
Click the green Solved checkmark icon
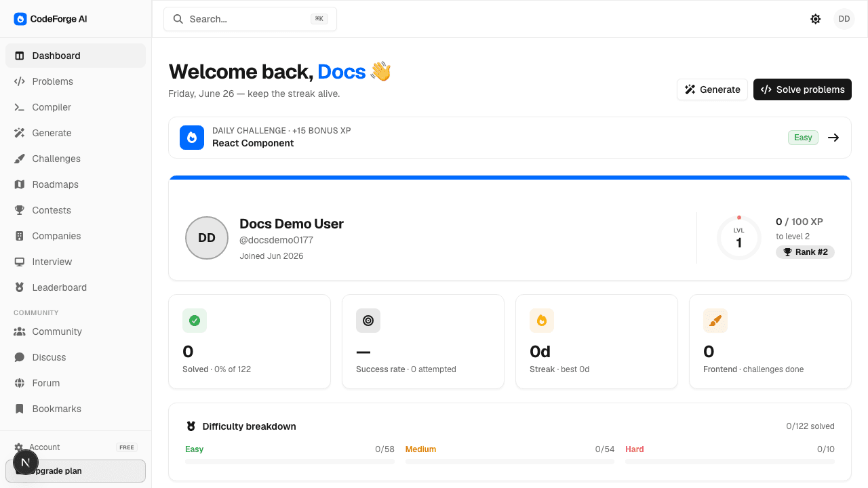tap(195, 321)
